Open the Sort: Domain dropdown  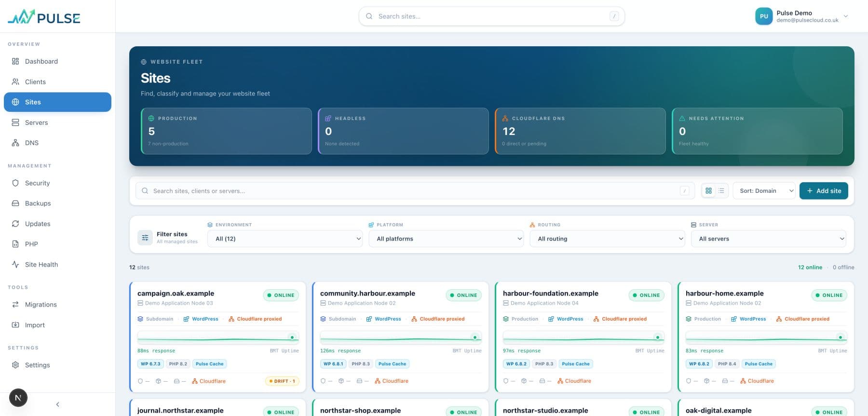point(764,191)
